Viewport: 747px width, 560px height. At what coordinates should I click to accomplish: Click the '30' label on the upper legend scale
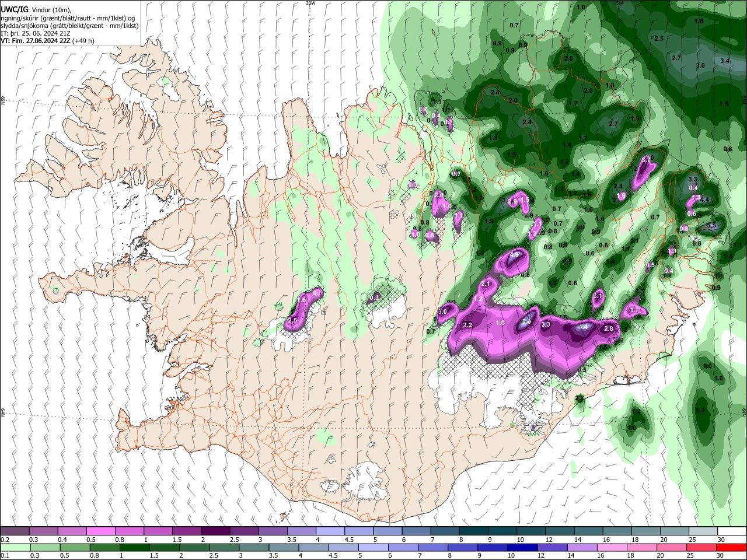721,540
